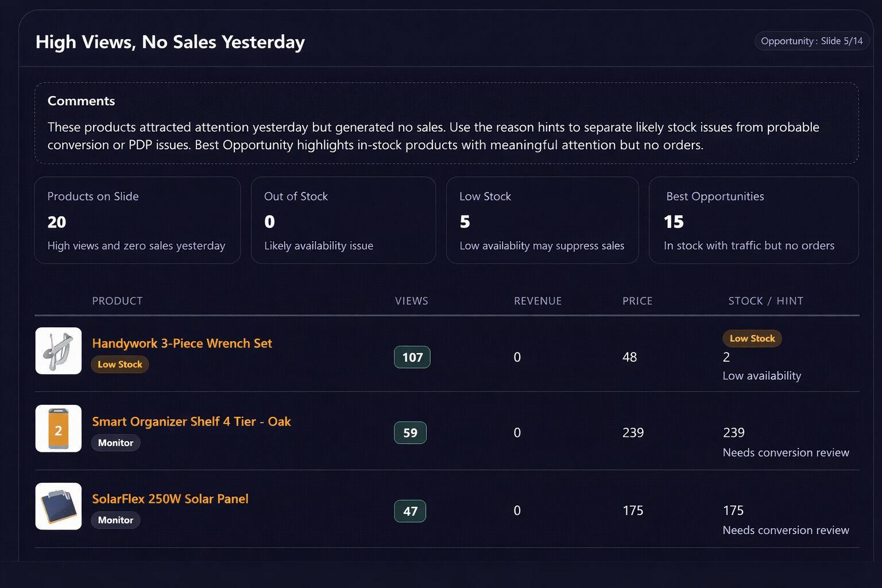Click the Opportunity: Slide 5/14 pill
The width and height of the screenshot is (882, 588).
pos(811,41)
